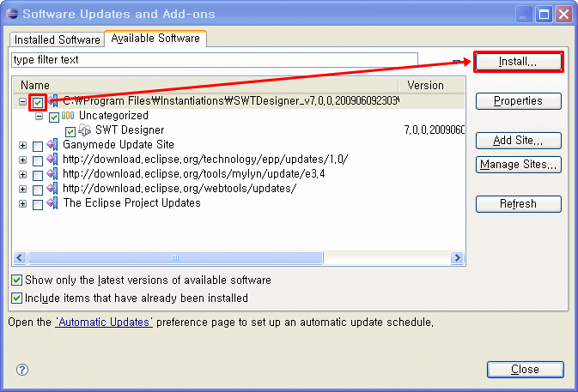Expand the webtools updates node
This screenshot has height=392, width=578.
pyautogui.click(x=22, y=190)
